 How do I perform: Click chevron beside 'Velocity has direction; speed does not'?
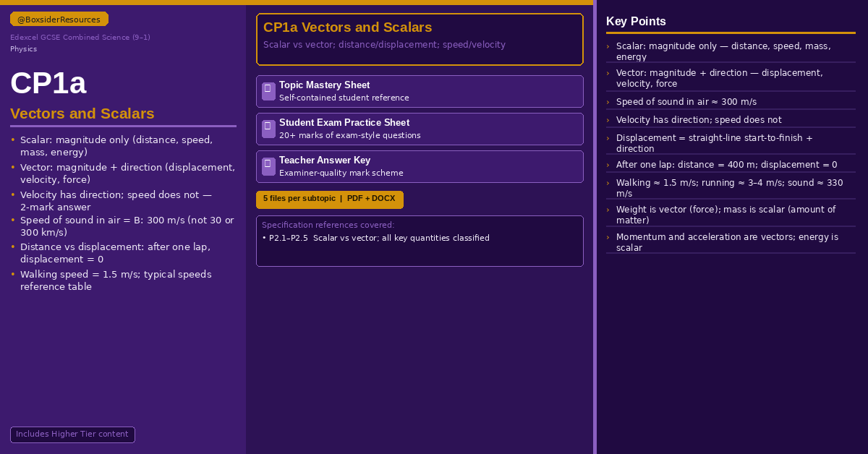608,120
